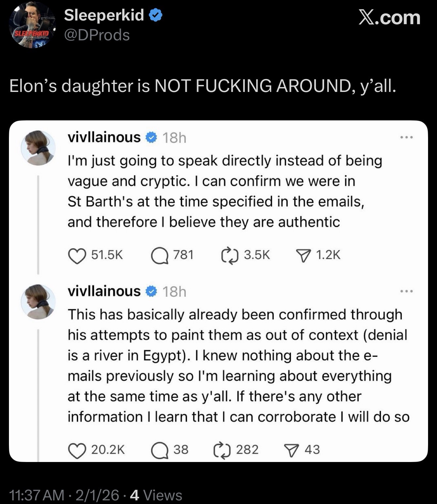This screenshot has width=437, height=504.
Task: Open Sleeperkid's profile picture
Action: [x=32, y=26]
